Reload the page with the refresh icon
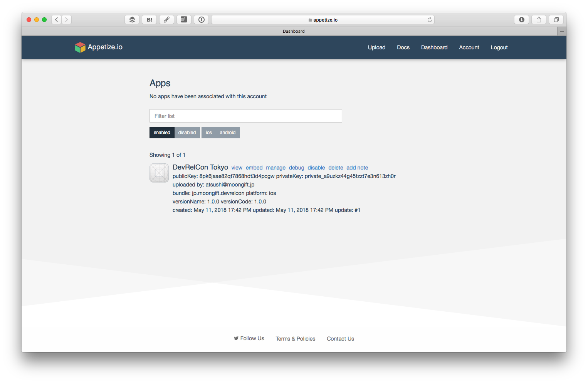The height and width of the screenshot is (383, 588). [x=430, y=20]
